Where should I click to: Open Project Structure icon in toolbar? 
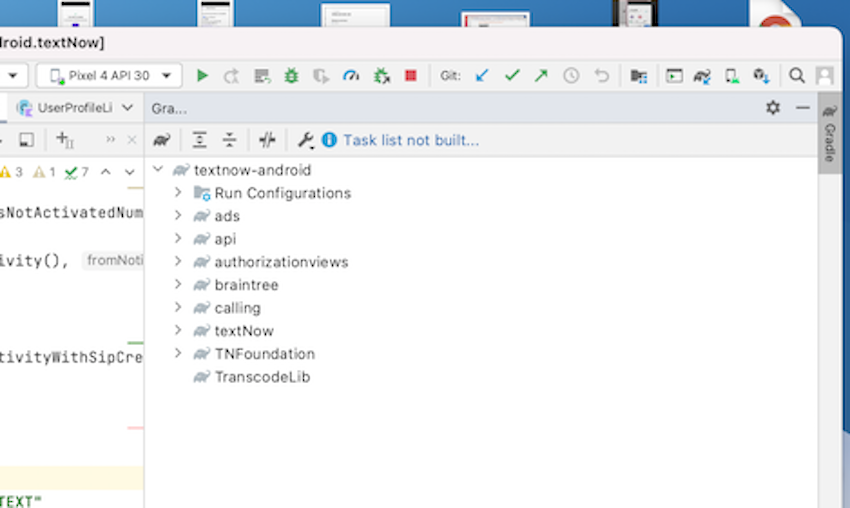[639, 76]
